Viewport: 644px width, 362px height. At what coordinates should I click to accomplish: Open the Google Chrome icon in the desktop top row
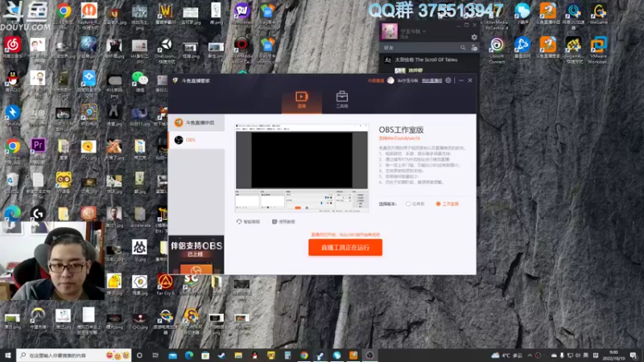tap(64, 15)
